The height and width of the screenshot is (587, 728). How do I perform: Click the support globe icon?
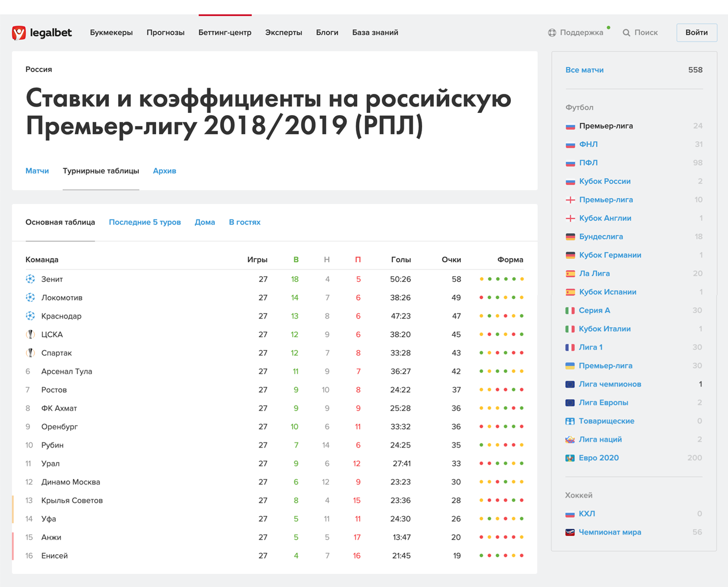(x=552, y=33)
